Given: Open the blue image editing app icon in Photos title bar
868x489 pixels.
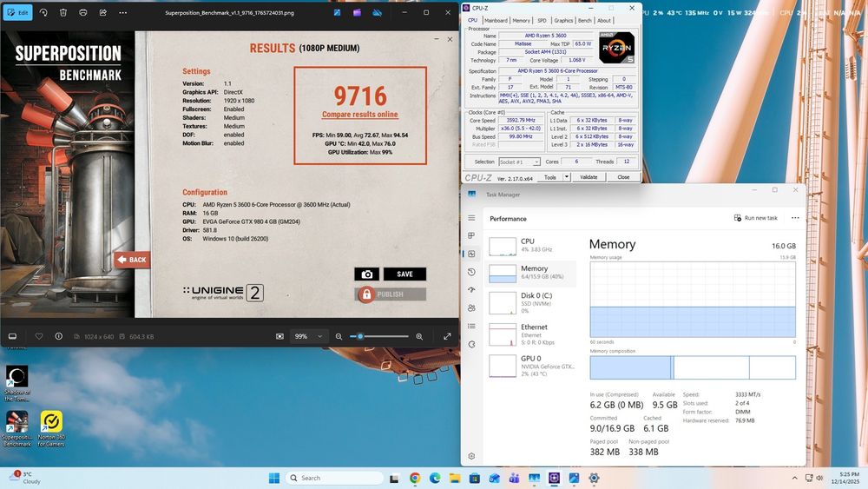Looking at the screenshot, I should point(337,12).
